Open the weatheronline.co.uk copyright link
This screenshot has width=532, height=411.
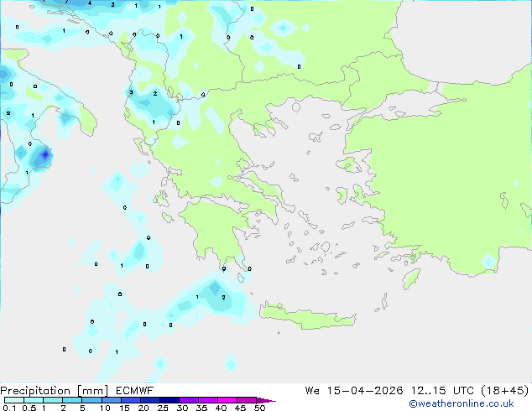[x=462, y=403]
